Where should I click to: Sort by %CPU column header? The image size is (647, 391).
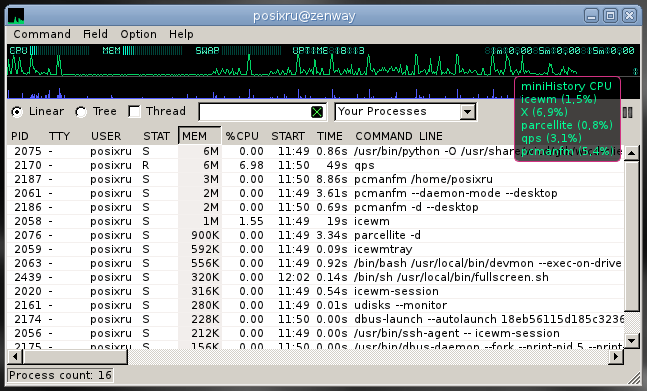242,136
